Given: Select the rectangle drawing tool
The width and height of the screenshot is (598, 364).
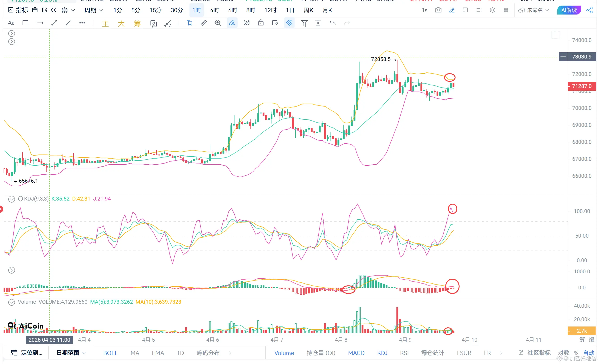Looking at the screenshot, I should tap(25, 23).
